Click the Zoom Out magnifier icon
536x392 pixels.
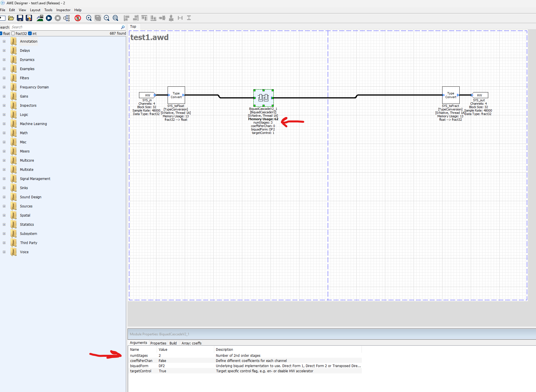pos(106,18)
